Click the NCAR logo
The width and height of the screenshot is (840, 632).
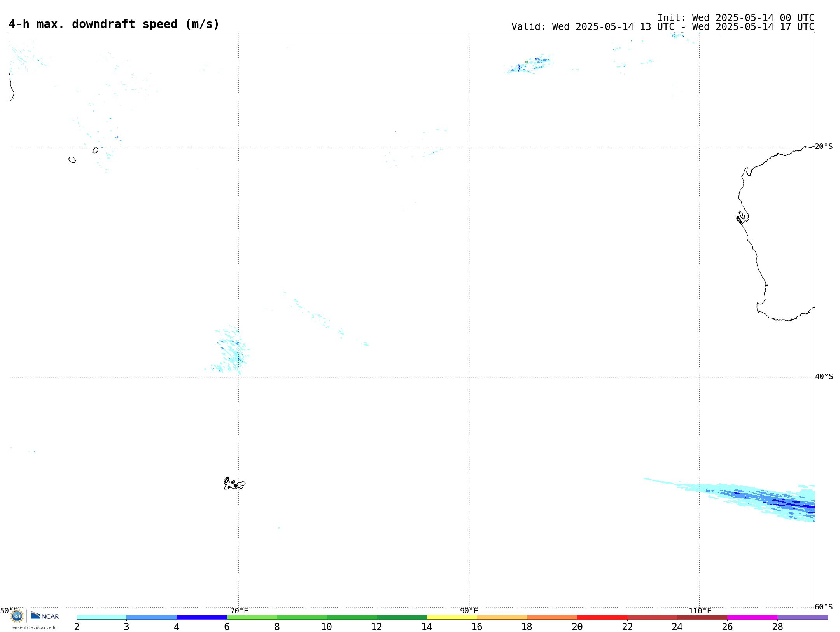tap(45, 616)
